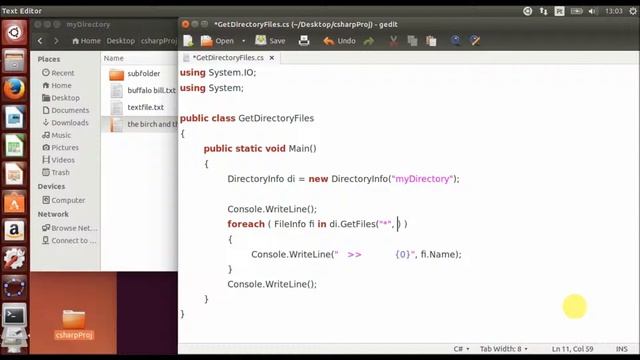Open network indicator in top panel
640x360 pixels.
[x=543, y=11]
